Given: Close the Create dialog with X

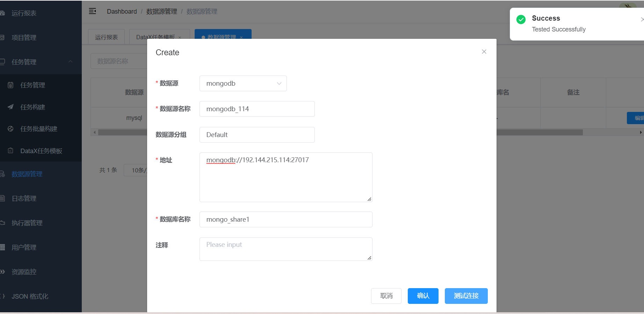Looking at the screenshot, I should coord(484,52).
